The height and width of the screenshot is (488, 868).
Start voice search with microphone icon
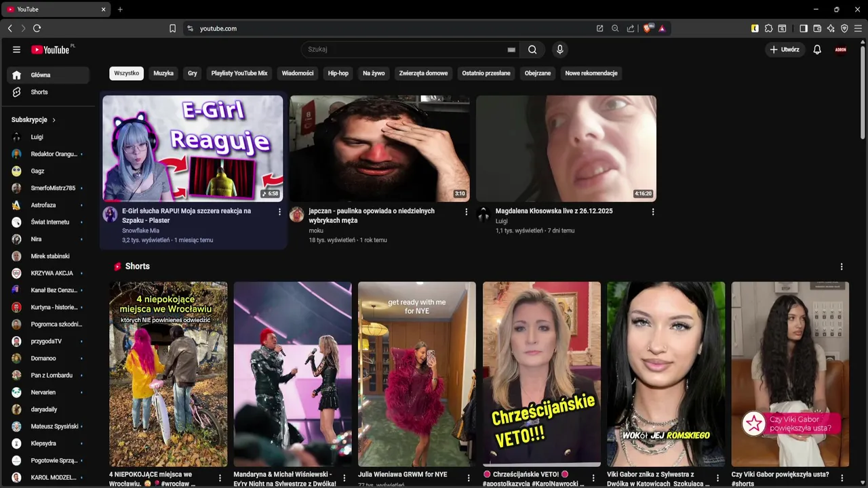559,49
